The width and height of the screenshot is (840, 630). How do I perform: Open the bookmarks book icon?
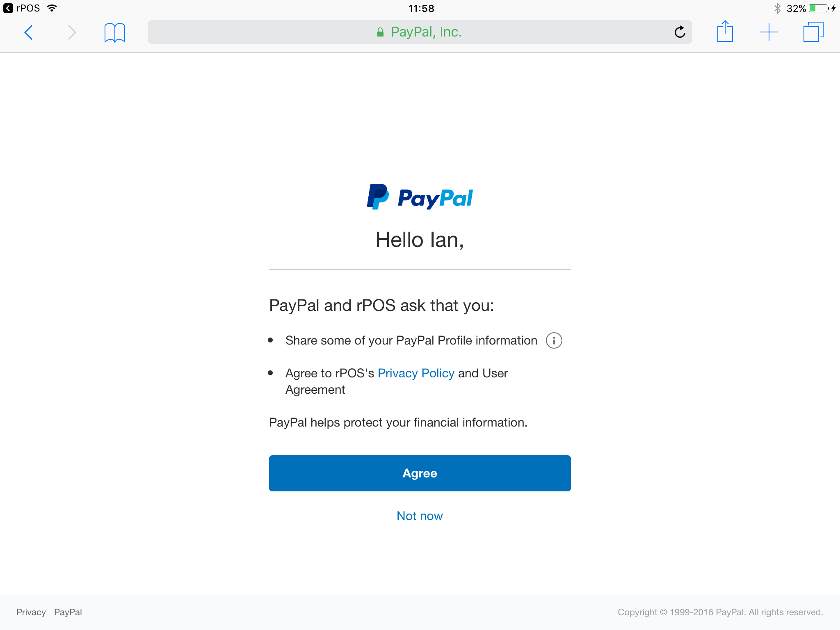pyautogui.click(x=115, y=32)
